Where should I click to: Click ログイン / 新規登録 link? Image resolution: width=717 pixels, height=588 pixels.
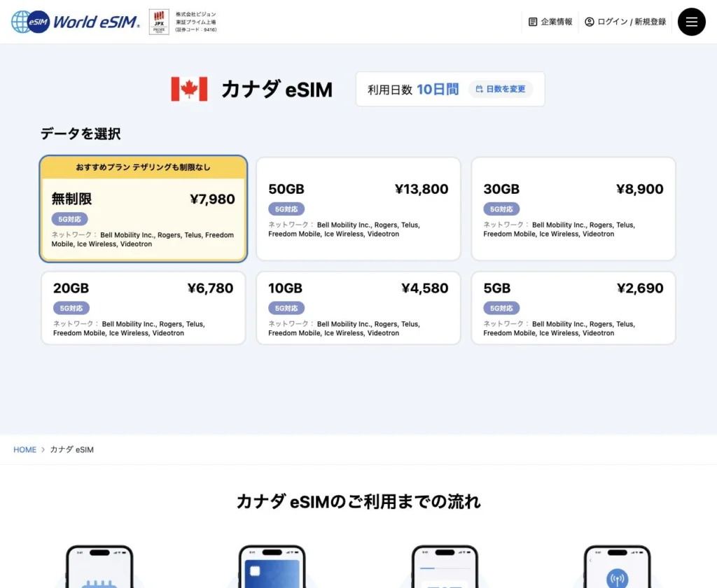coord(625,22)
